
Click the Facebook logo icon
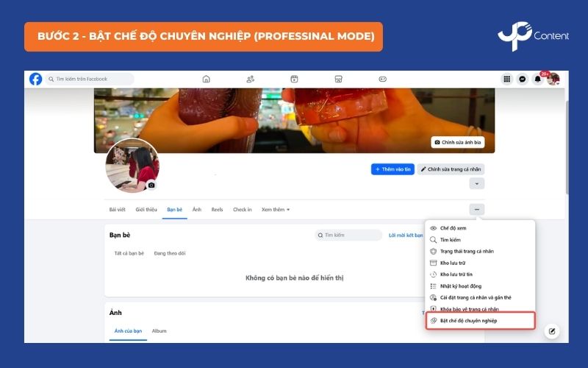click(x=35, y=79)
